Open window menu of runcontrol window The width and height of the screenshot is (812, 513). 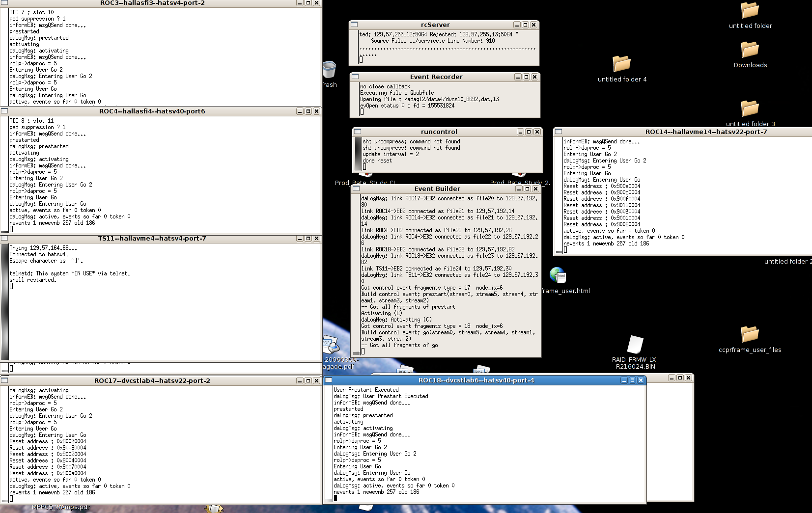(x=358, y=132)
